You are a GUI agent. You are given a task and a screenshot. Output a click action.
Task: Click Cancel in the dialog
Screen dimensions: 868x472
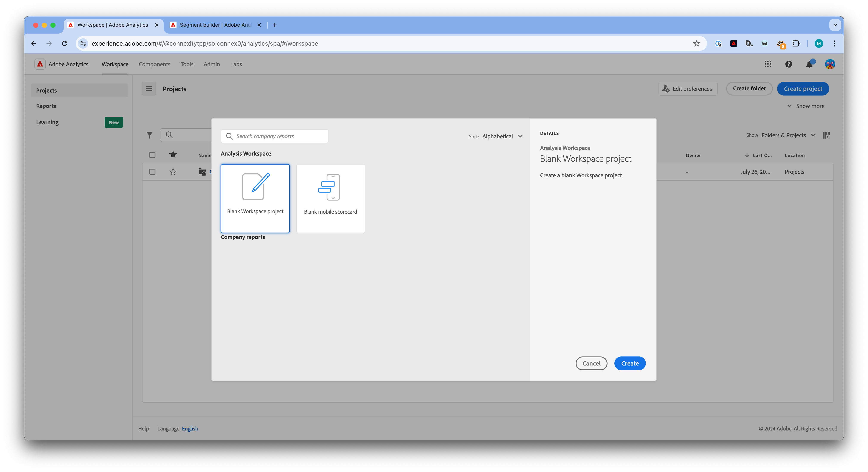[591, 363]
